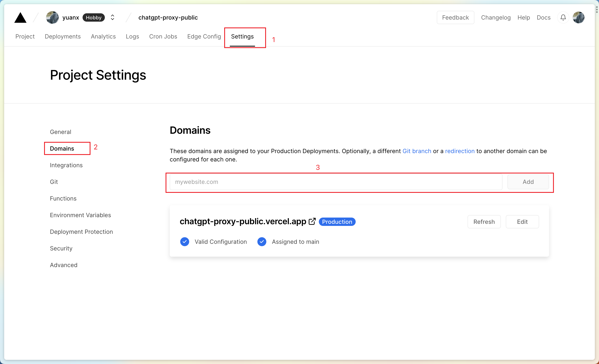599x364 pixels.
Task: Open the notifications bell
Action: click(563, 17)
